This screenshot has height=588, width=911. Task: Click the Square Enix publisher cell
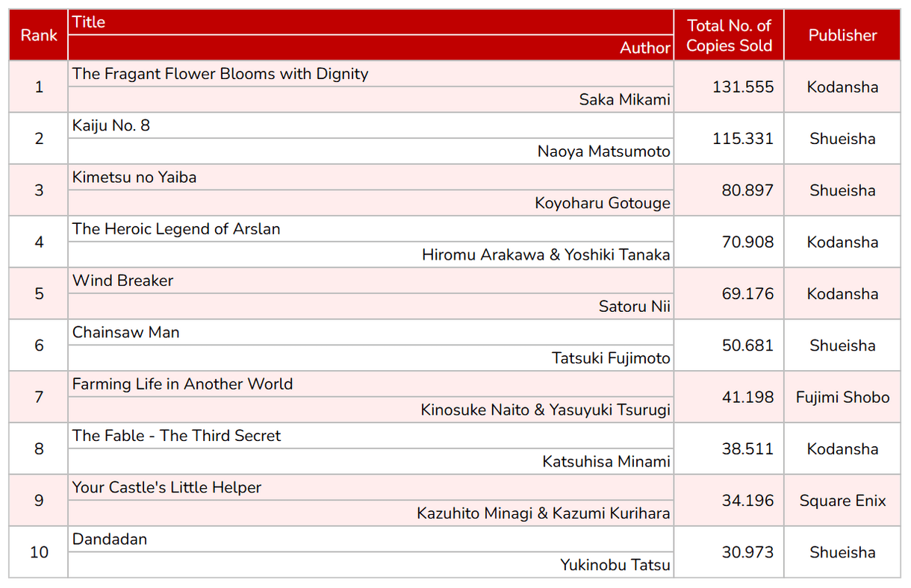(842, 501)
